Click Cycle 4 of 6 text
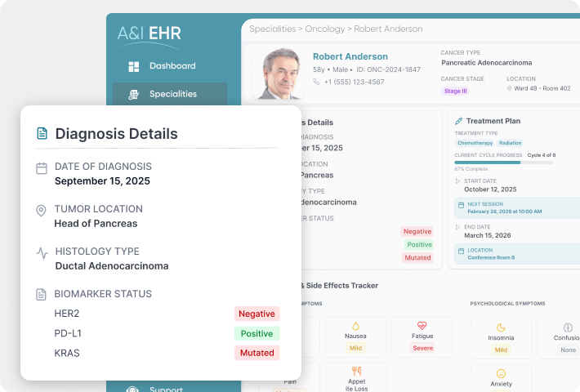This screenshot has width=580, height=392. click(x=542, y=155)
